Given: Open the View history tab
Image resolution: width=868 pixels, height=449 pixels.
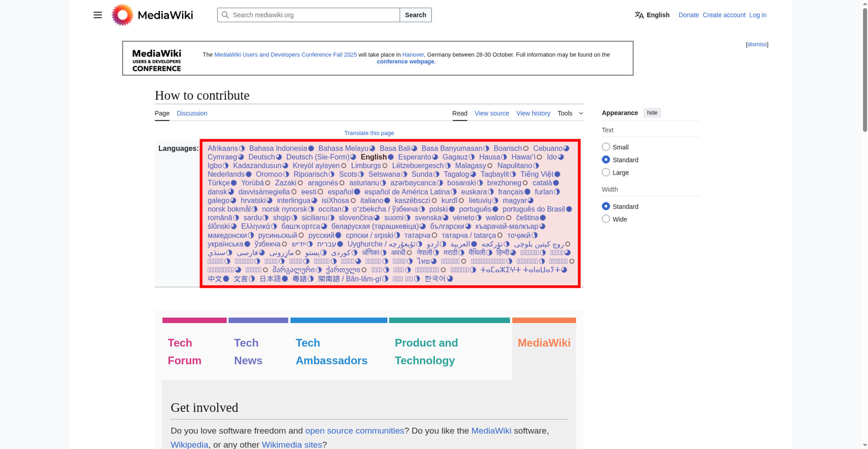Looking at the screenshot, I should 533,113.
